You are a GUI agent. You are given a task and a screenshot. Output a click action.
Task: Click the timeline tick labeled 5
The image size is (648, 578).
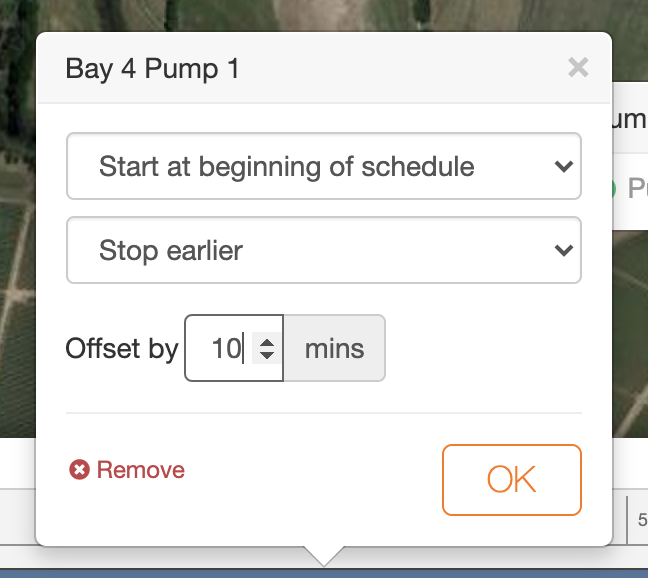(x=641, y=519)
